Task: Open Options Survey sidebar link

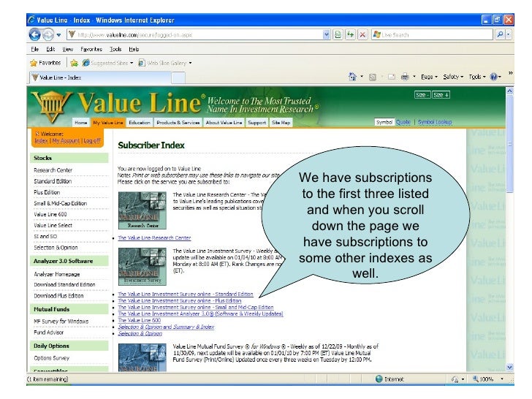Action: 52,358
